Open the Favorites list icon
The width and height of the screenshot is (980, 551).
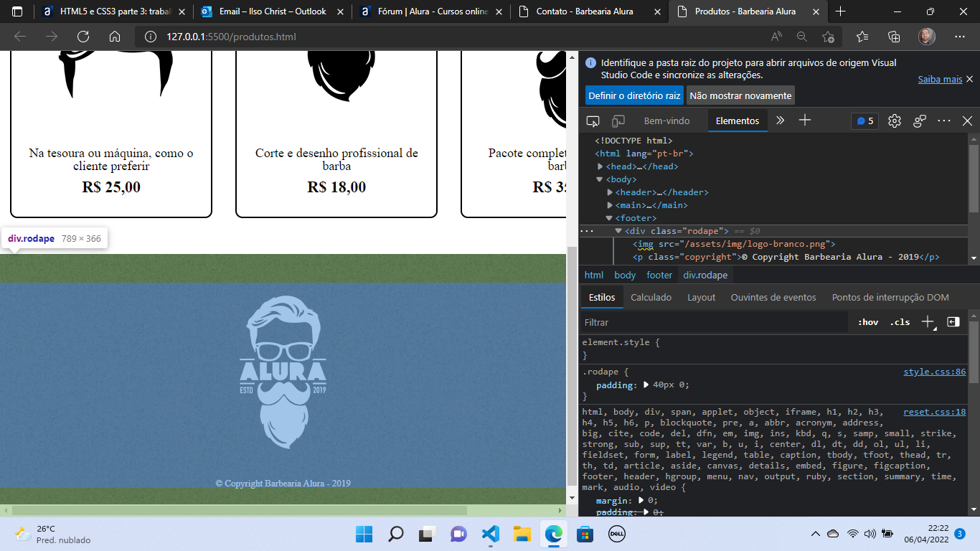pyautogui.click(x=862, y=37)
